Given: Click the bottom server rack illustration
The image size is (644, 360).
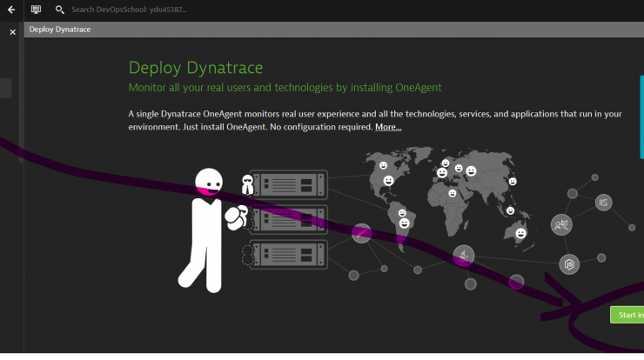Looking at the screenshot, I should pos(288,255).
